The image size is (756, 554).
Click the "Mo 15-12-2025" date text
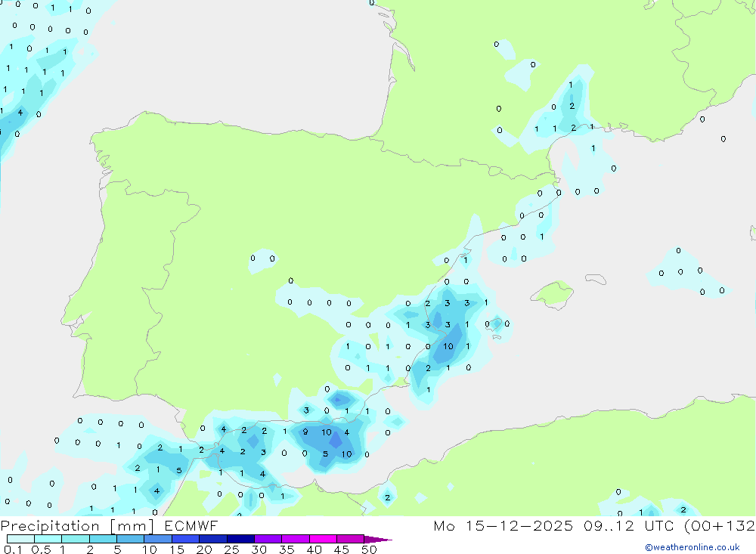point(503,525)
